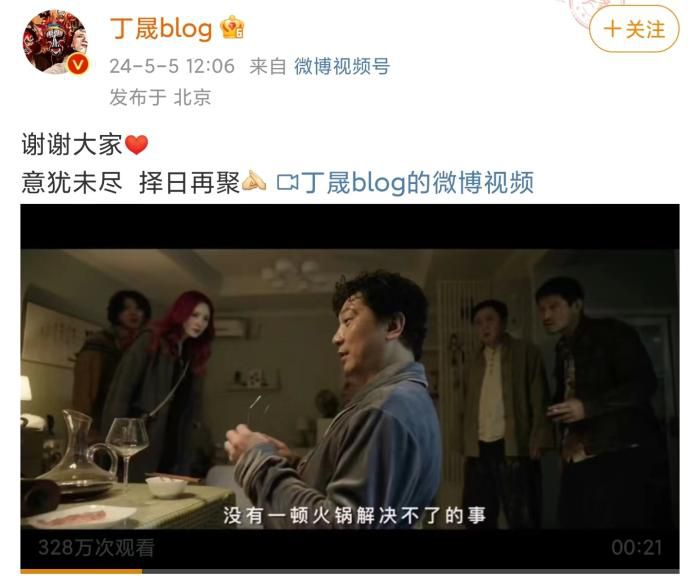Tap the orange verified V badge
The image size is (700, 586).
coord(78,65)
